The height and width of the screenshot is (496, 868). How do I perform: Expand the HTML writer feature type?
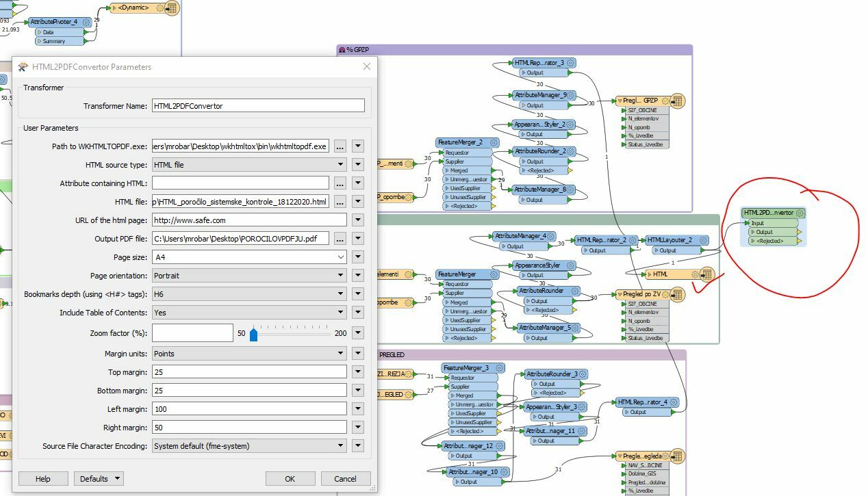pos(648,274)
